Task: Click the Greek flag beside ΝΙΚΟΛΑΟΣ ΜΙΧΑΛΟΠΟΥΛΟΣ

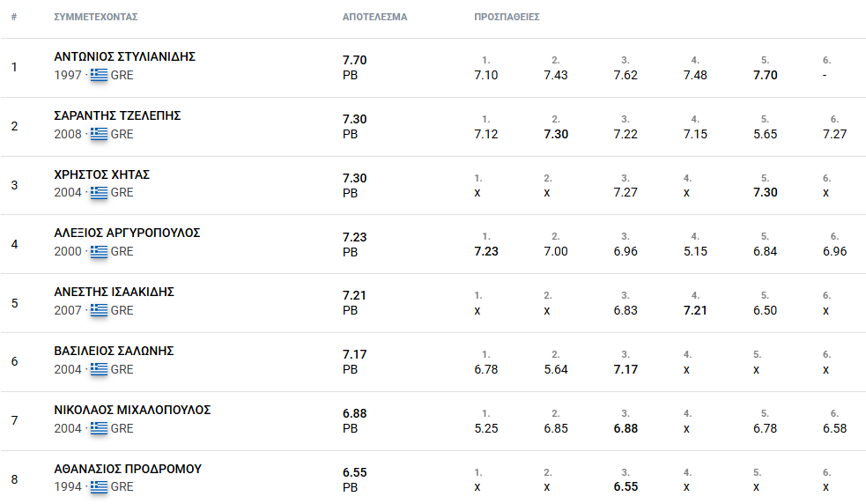Action: (x=99, y=428)
